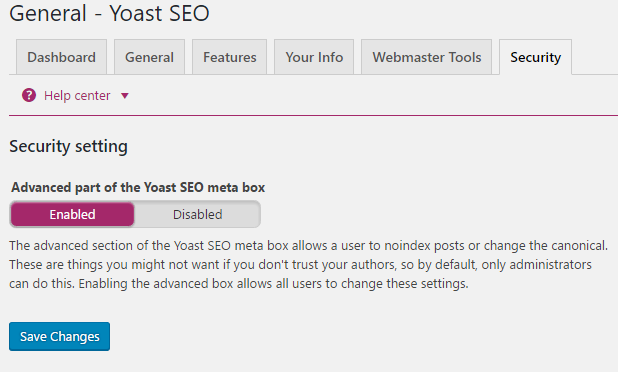This screenshot has height=372, width=618.
Task: Click the 'General - Yoast SEO' page title
Action: 109,13
